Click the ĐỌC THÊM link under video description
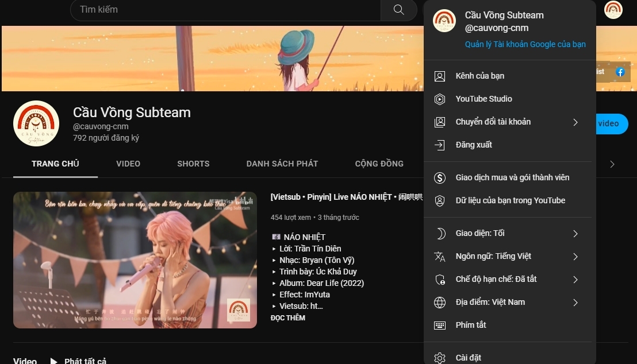Image resolution: width=637 pixels, height=364 pixels. tap(287, 318)
